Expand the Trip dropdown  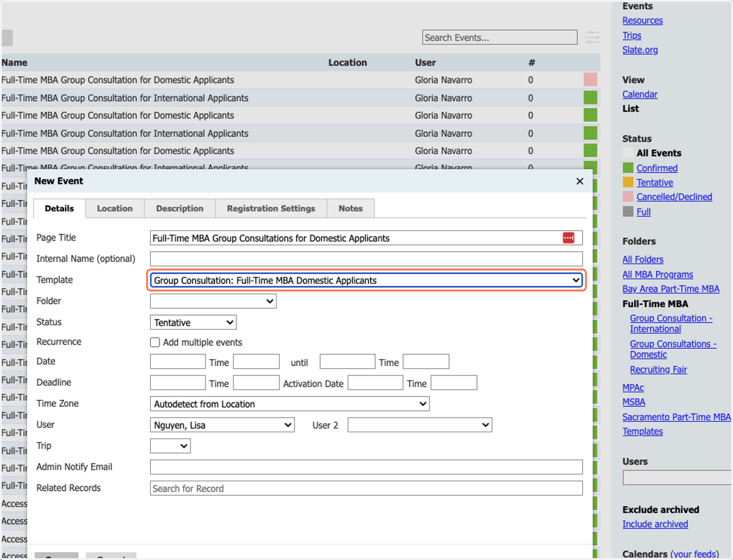pos(170,446)
